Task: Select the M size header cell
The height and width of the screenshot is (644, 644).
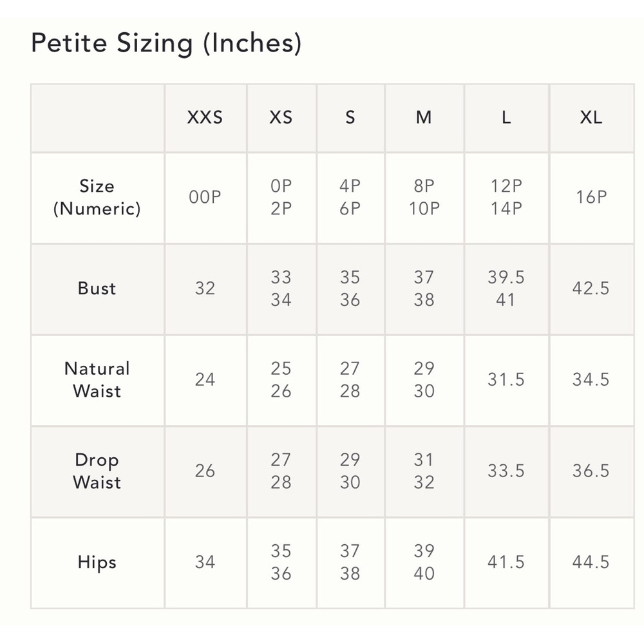Action: 424,117
